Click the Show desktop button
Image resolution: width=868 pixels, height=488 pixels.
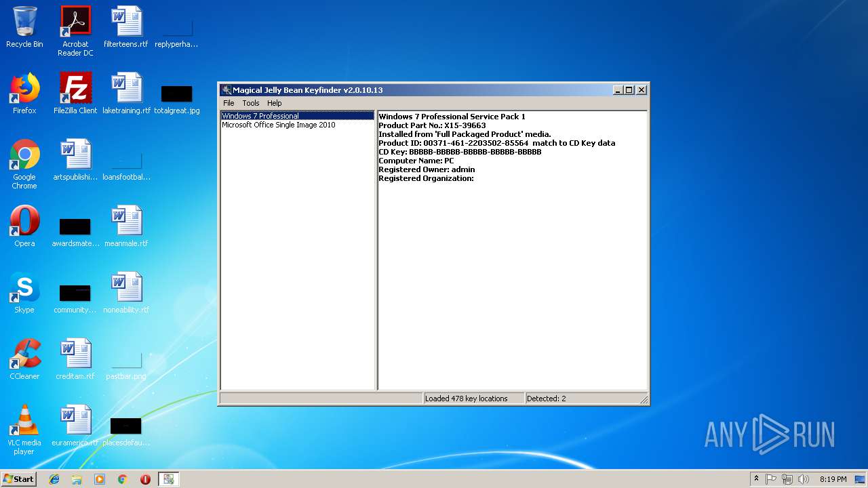tap(860, 479)
